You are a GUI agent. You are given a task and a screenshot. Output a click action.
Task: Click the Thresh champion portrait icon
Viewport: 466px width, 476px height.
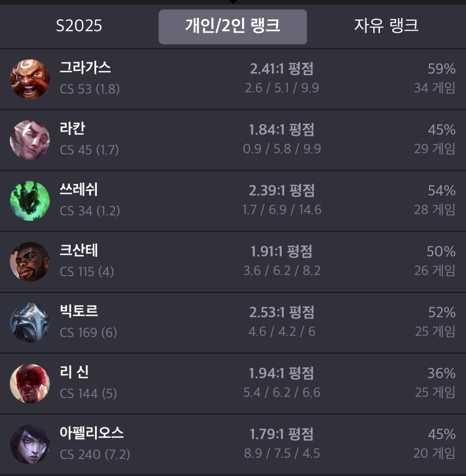tap(30, 201)
